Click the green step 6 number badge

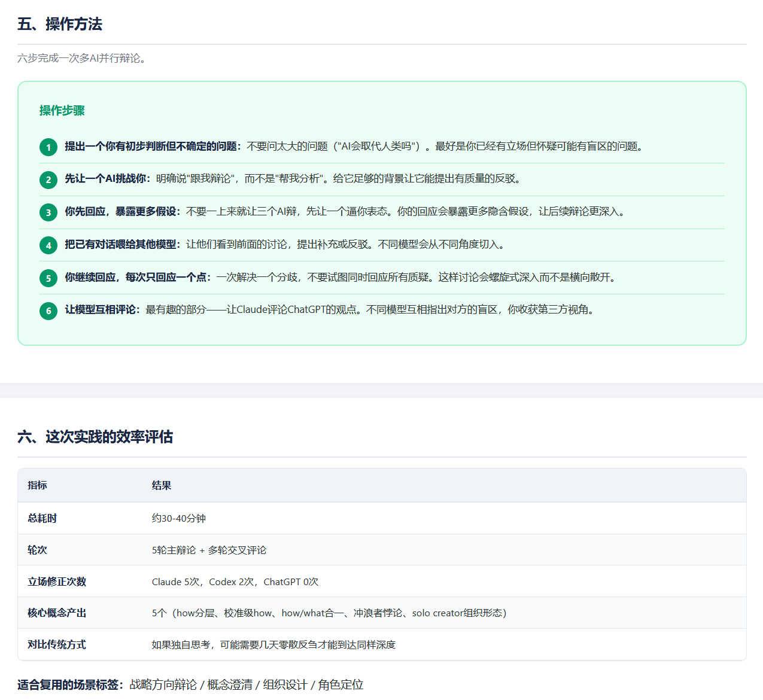pyautogui.click(x=48, y=311)
